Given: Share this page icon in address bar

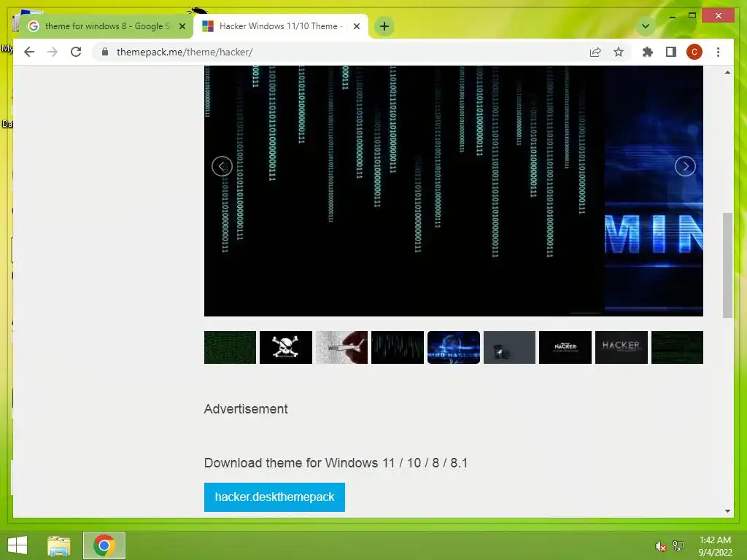Looking at the screenshot, I should (595, 52).
